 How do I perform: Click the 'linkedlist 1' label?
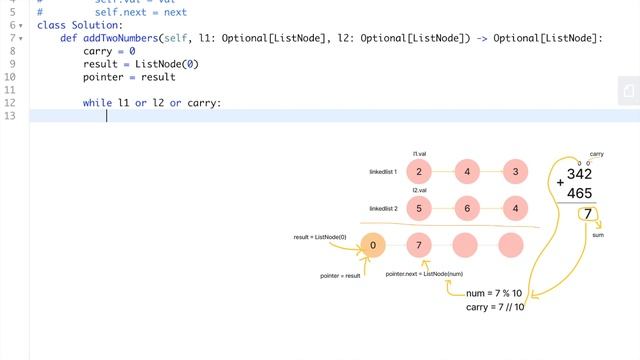[x=383, y=172]
